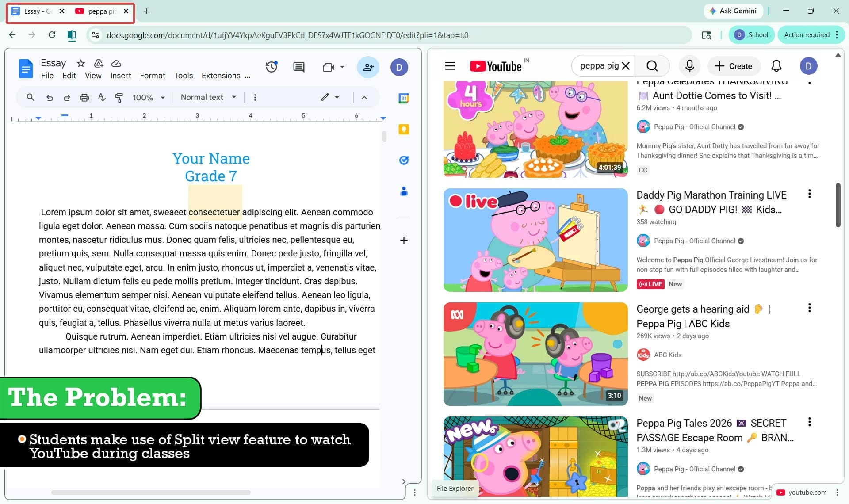Open version history clock icon
This screenshot has height=504, width=849.
(x=272, y=67)
